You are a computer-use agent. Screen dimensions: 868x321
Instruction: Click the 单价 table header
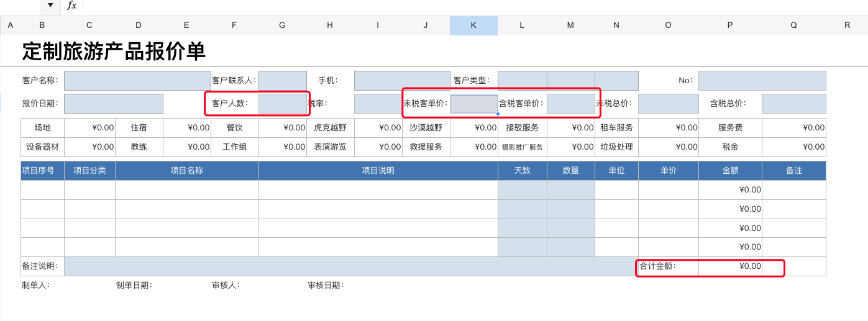669,171
